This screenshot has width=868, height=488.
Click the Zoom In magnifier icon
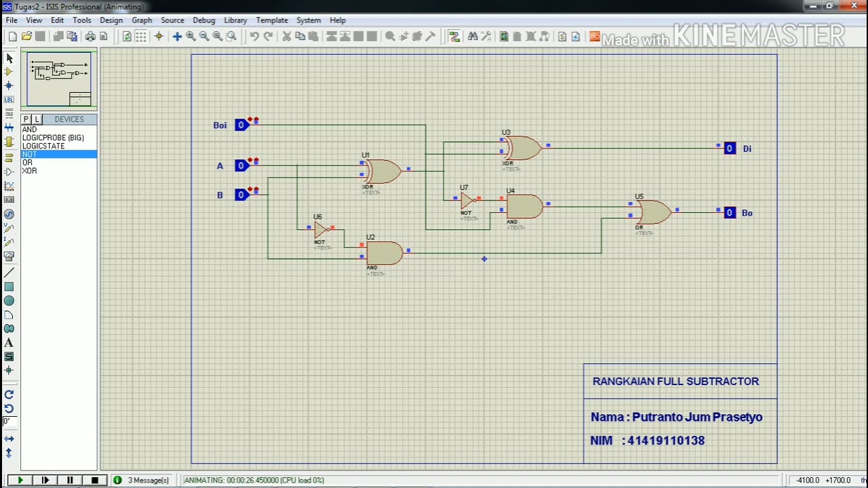[x=191, y=37]
